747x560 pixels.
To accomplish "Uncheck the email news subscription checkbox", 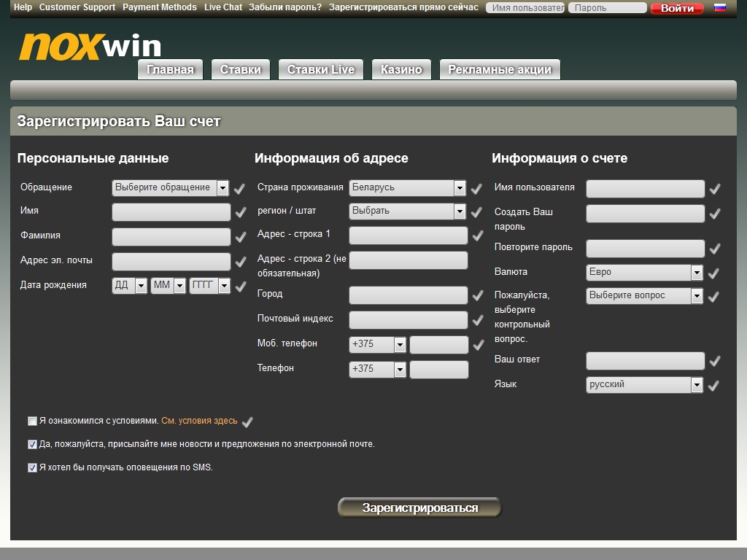I will (x=32, y=444).
